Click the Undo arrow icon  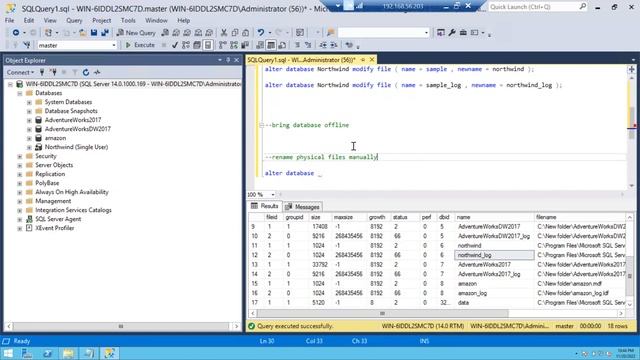(x=260, y=33)
